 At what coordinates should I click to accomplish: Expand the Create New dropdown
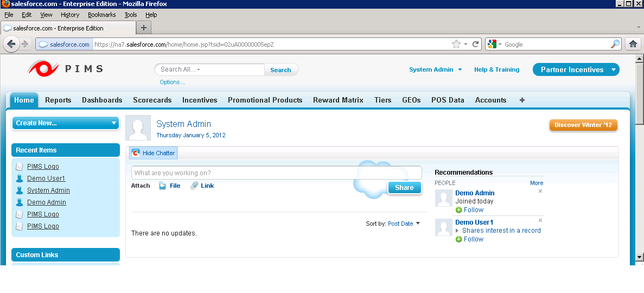click(65, 123)
